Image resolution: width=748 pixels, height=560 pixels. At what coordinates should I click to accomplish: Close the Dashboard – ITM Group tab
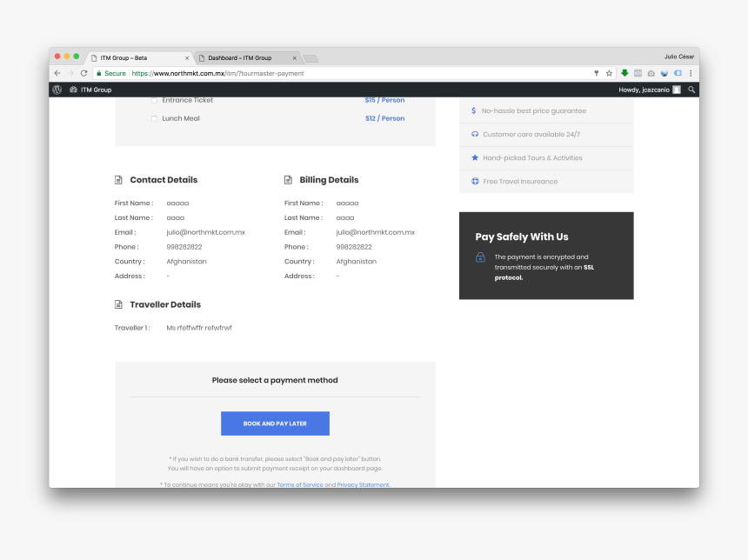[x=294, y=57]
